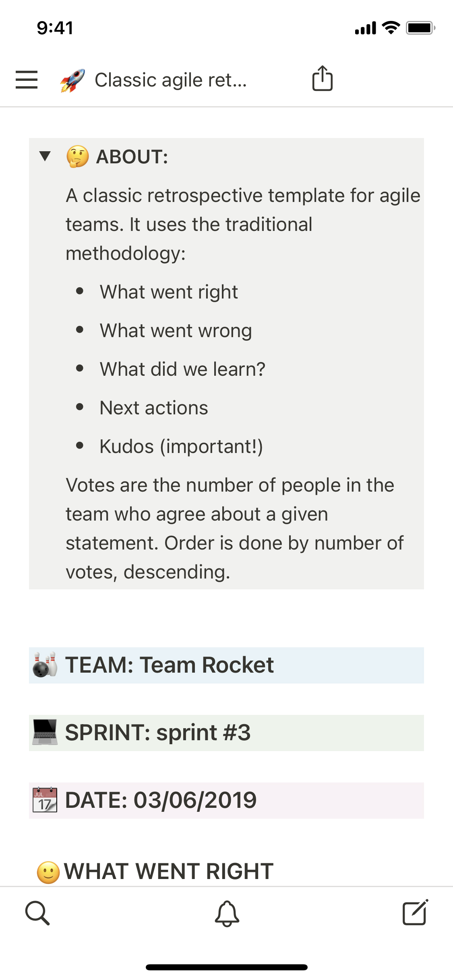453x980 pixels.
Task: Tap the 'What went wrong' bullet item
Action: (176, 331)
